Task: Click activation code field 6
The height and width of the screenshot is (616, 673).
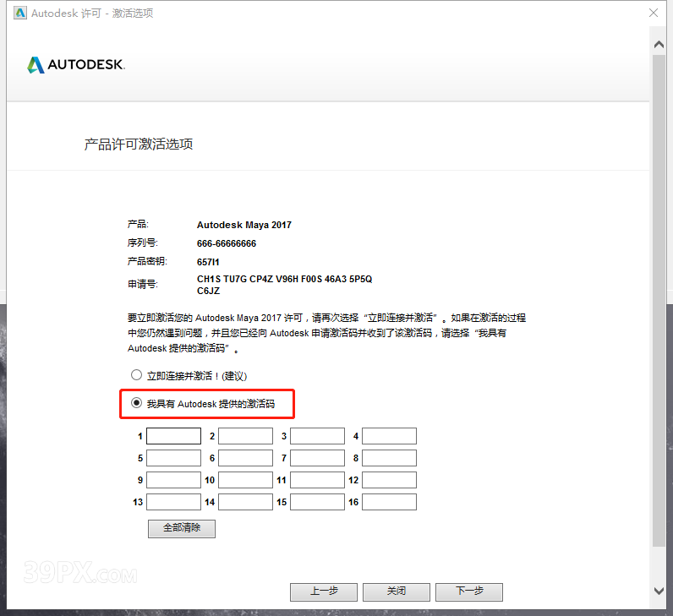Action: coord(245,458)
